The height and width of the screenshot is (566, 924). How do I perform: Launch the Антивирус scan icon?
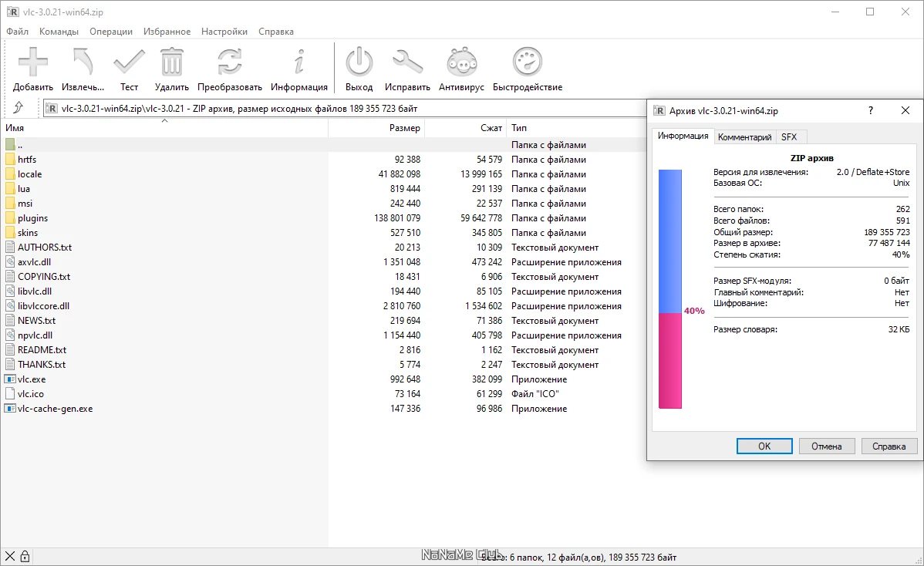click(461, 62)
